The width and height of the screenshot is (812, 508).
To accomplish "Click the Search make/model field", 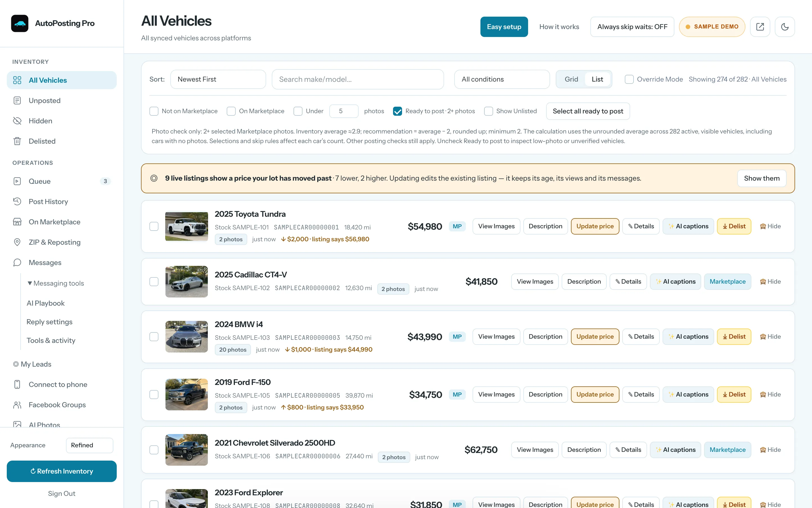I will (x=358, y=79).
